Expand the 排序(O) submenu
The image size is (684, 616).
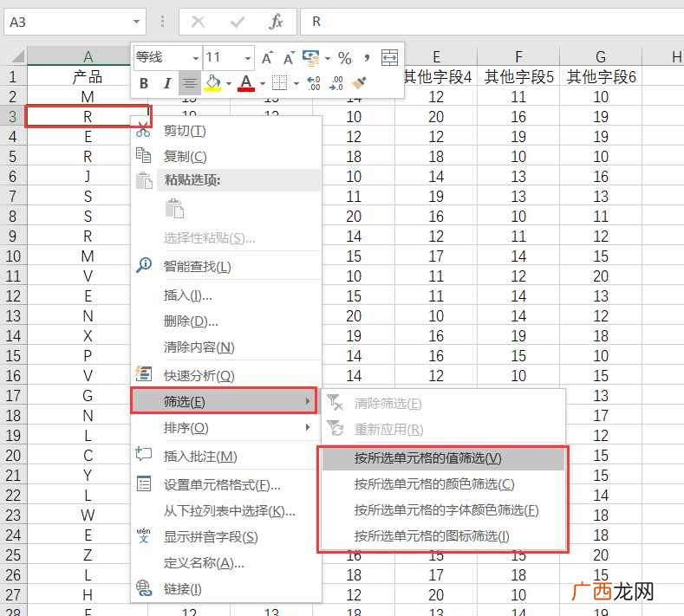pyautogui.click(x=226, y=428)
